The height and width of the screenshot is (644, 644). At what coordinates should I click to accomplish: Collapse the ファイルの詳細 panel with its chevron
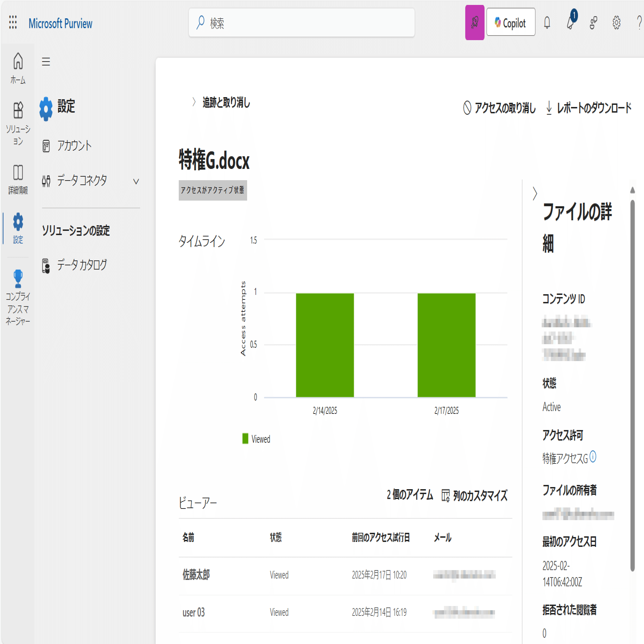click(x=536, y=193)
